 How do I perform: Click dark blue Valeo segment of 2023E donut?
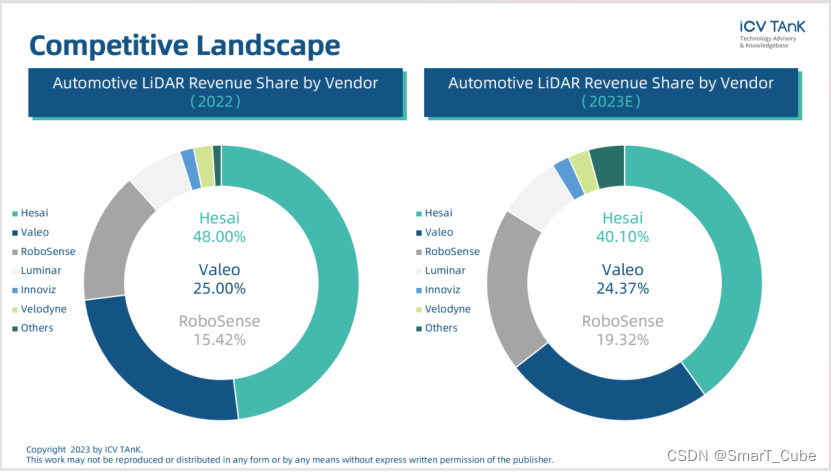(x=609, y=398)
